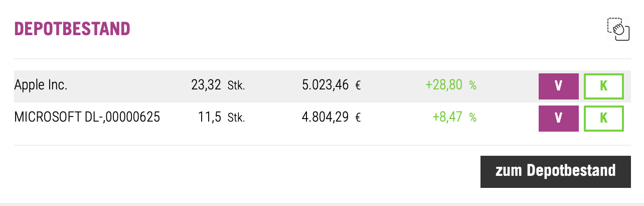Buy Microsoft using its K button
The width and height of the screenshot is (644, 206).
pyautogui.click(x=603, y=119)
